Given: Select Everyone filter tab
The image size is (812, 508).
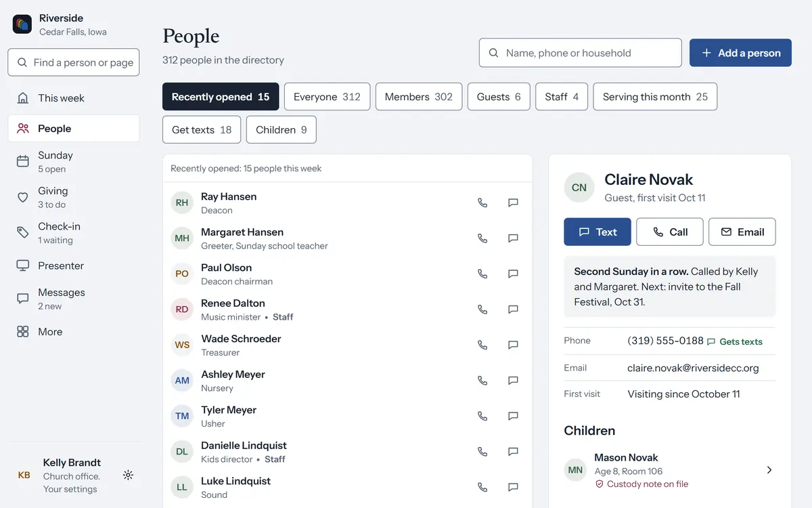Looking at the screenshot, I should point(327,97).
